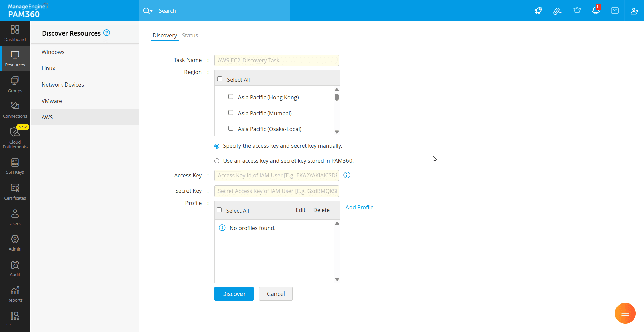The width and height of the screenshot is (644, 332).
Task: Switch to the Status tab
Action: tap(190, 35)
